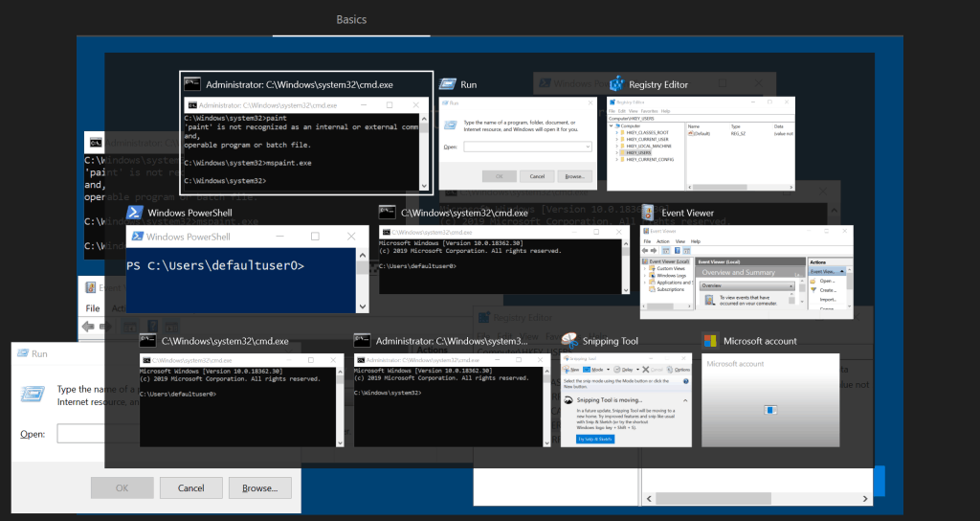Click scroll up arrow in PowerShell preview
The image size is (980, 521).
point(363,255)
